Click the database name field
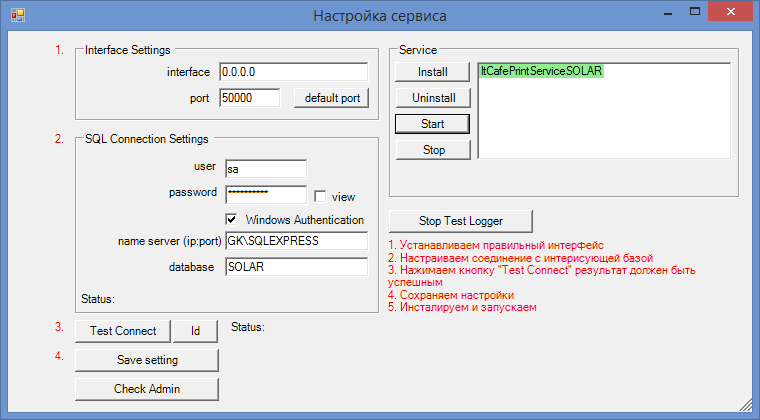This screenshot has width=760, height=420. pyautogui.click(x=296, y=267)
